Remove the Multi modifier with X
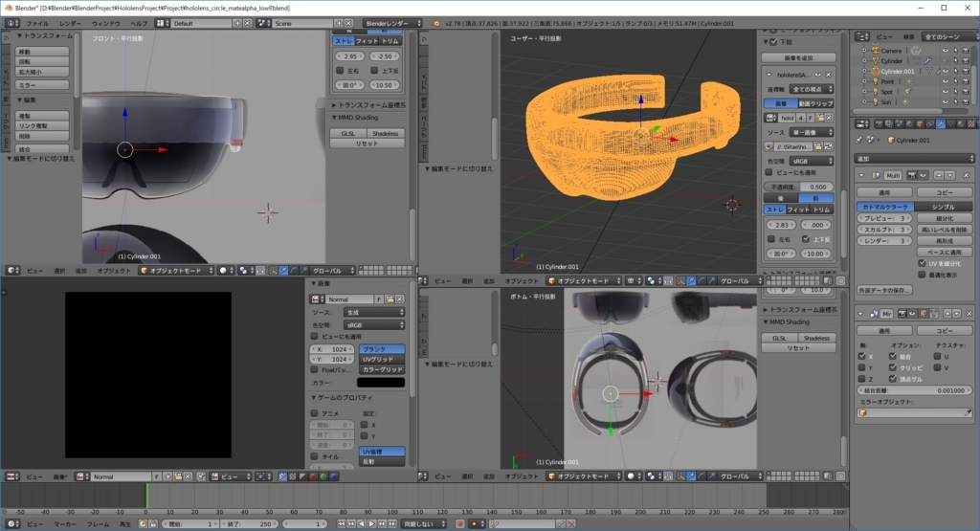Screen dimensions: 980x531 [x=967, y=175]
